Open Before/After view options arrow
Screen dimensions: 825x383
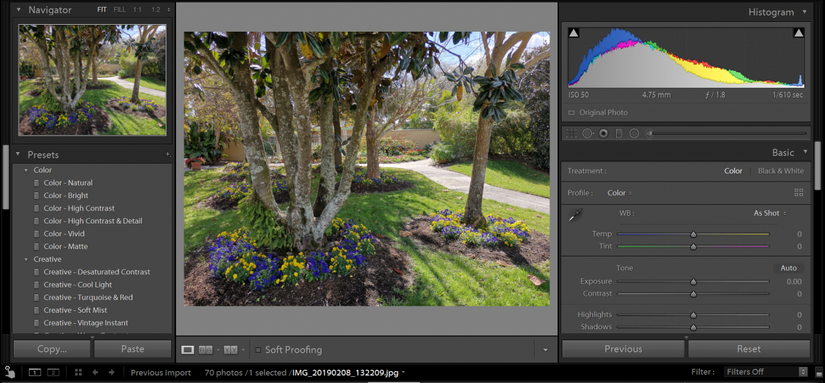pyautogui.click(x=243, y=350)
